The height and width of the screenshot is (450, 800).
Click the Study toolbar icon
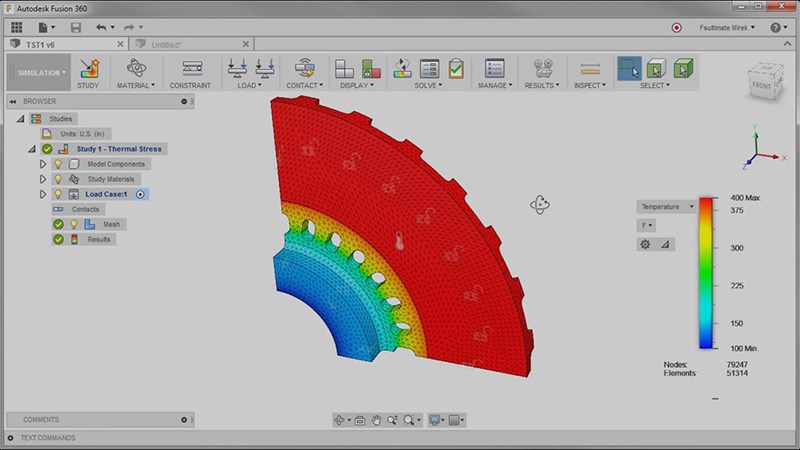(x=88, y=68)
